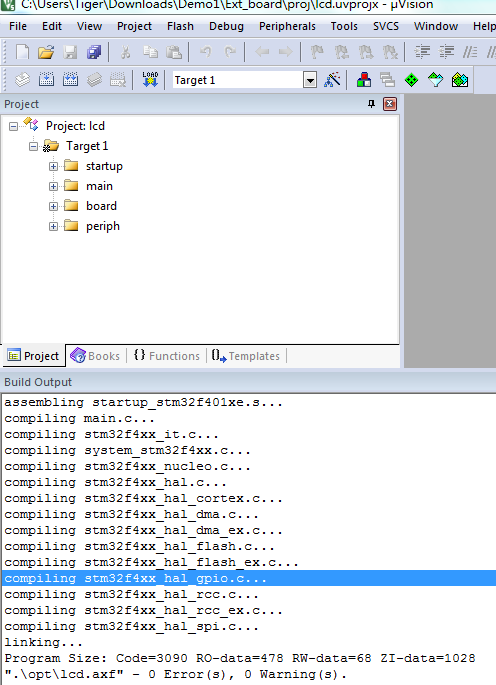The width and height of the screenshot is (496, 685).
Task: Open Manage Project Items colored blocks icon
Action: click(364, 80)
